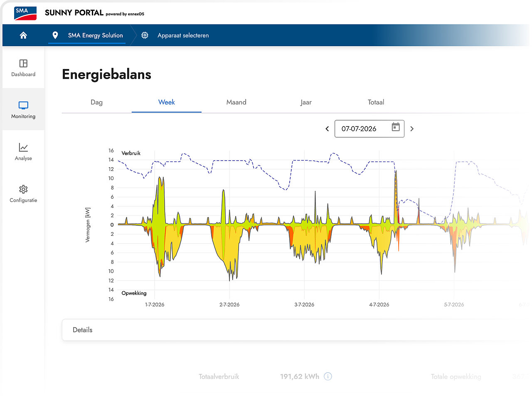Switch to the Totaal tab
This screenshot has width=532, height=401.
click(376, 102)
